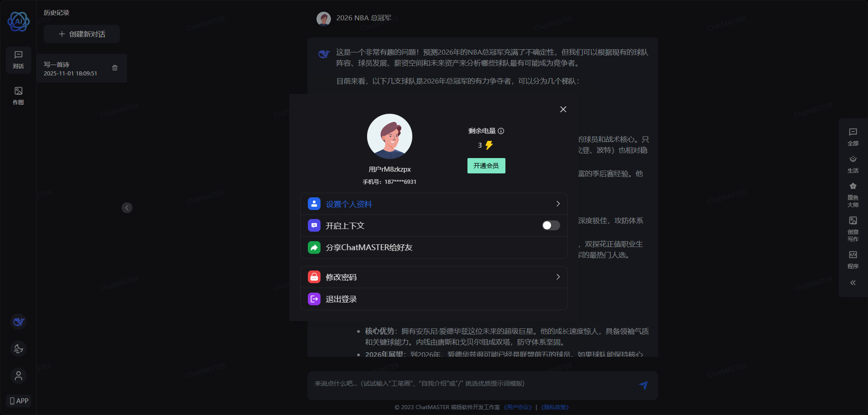Click the message input field

pyautogui.click(x=470, y=384)
